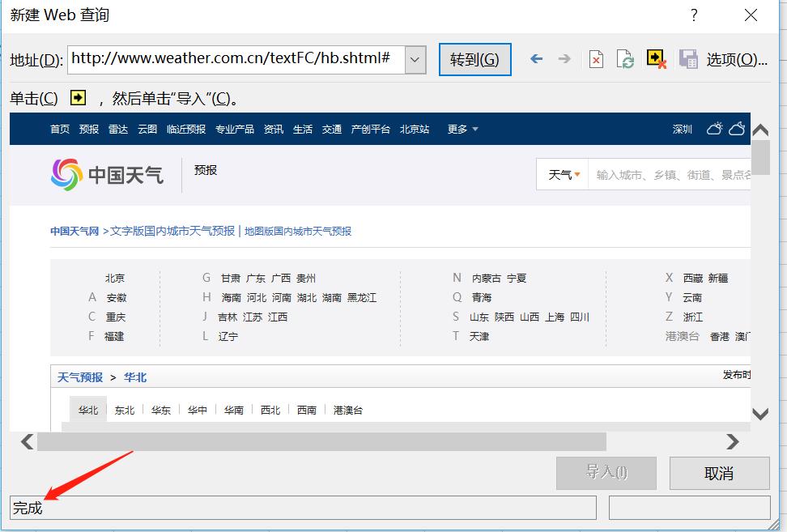Cancel the dialog with 取消 button
Screen dimensions: 787x532
click(x=719, y=474)
